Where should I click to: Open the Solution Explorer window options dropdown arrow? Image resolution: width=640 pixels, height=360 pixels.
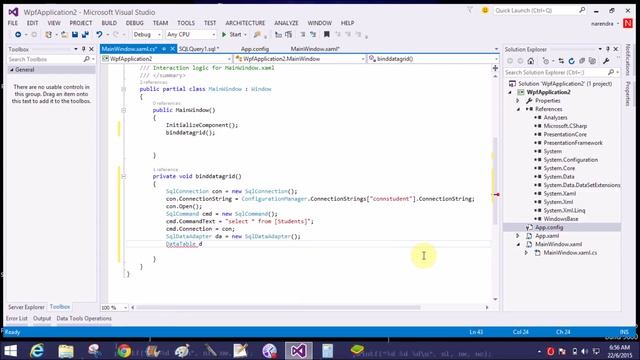point(600,49)
